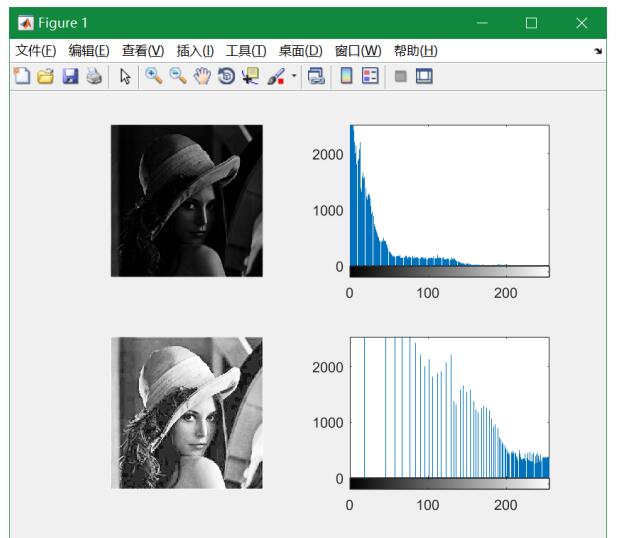
Task: Click the New Figure toolbar icon
Action: point(22,76)
